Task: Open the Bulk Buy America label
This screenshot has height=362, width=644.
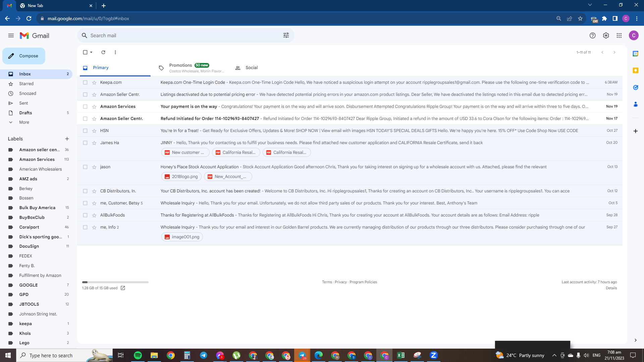Action: (x=37, y=208)
